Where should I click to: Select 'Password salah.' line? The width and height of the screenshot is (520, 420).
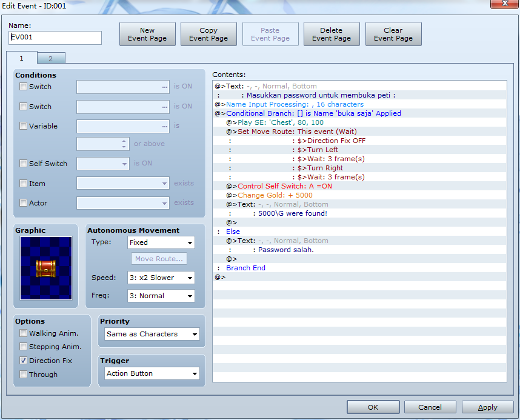tap(359, 250)
